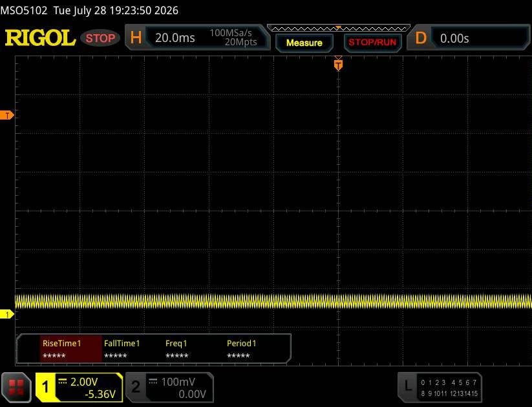The width and height of the screenshot is (532, 407).
Task: Select the trigger level T marker on left edge
Action: coord(6,115)
